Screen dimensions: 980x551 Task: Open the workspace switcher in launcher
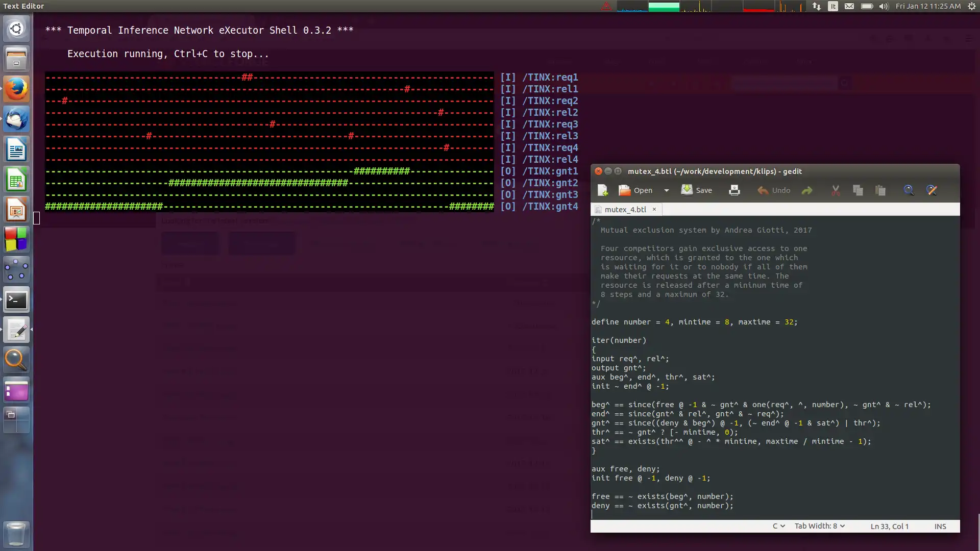[16, 420]
